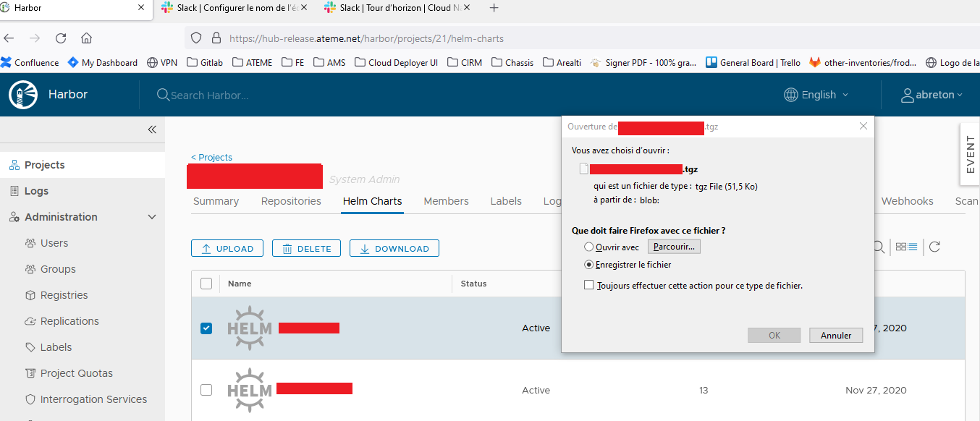Switch to the Summary tab
Screen dimensions: 980x421
point(216,201)
